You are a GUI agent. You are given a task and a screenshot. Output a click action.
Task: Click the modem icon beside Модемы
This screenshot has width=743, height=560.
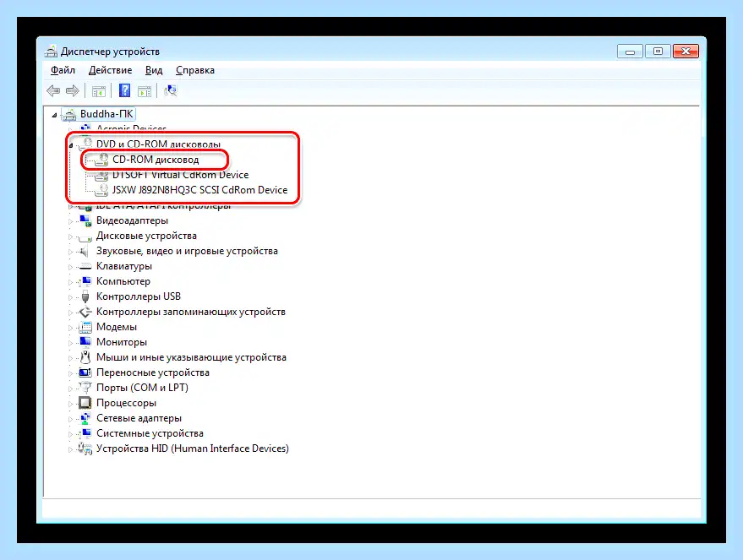click(x=85, y=327)
